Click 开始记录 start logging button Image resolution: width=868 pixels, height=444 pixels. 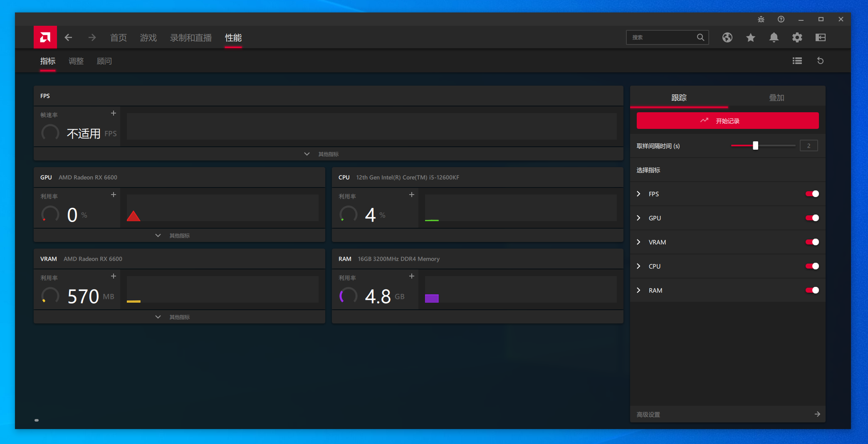coord(728,121)
